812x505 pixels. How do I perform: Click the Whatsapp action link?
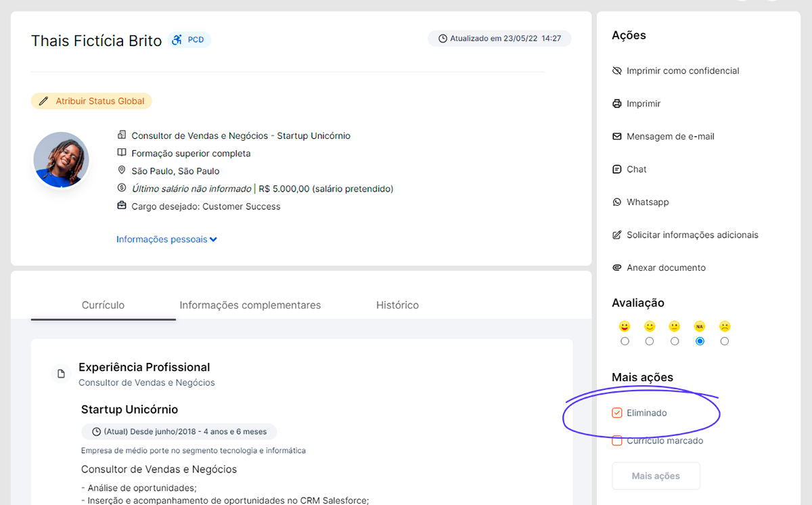click(x=648, y=202)
